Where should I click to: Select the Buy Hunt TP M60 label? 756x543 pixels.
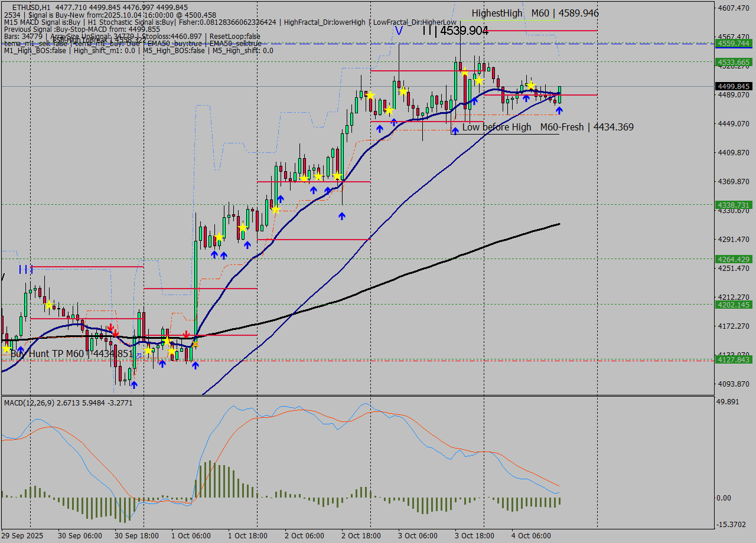coord(71,354)
